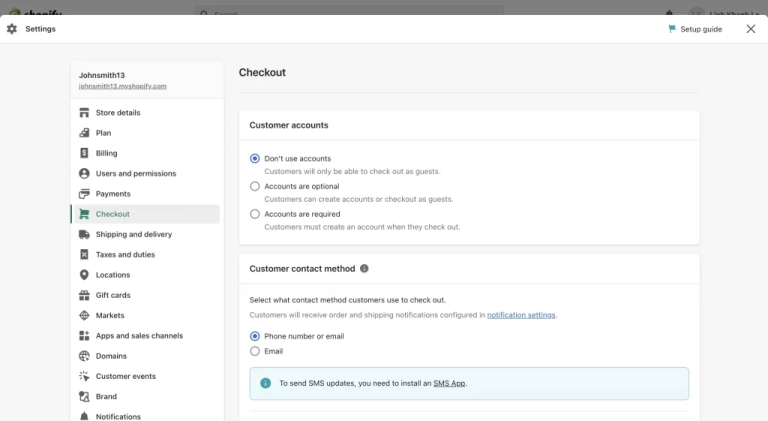
Task: Click the Billing dollar icon
Action: click(x=84, y=153)
